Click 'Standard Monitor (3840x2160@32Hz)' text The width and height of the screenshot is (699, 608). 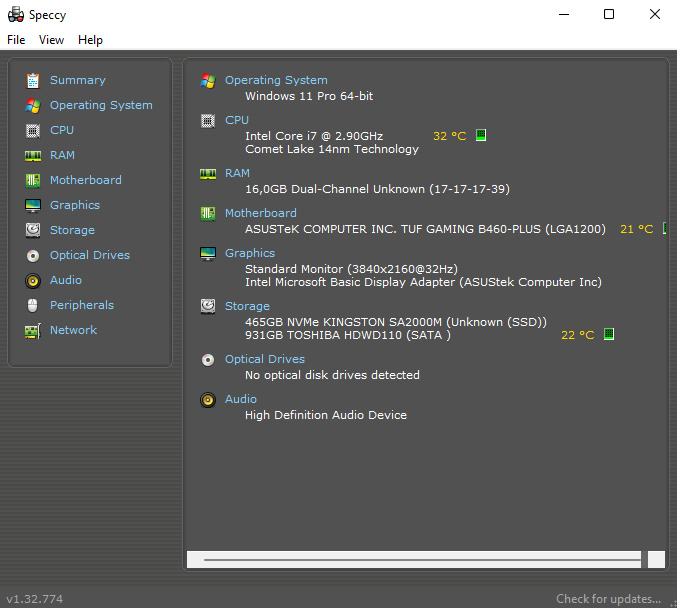(351, 269)
